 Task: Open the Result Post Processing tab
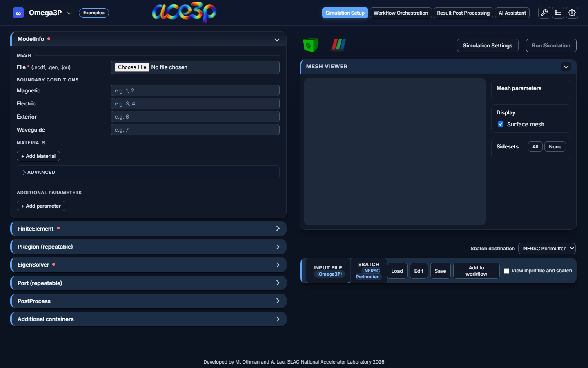pyautogui.click(x=463, y=13)
